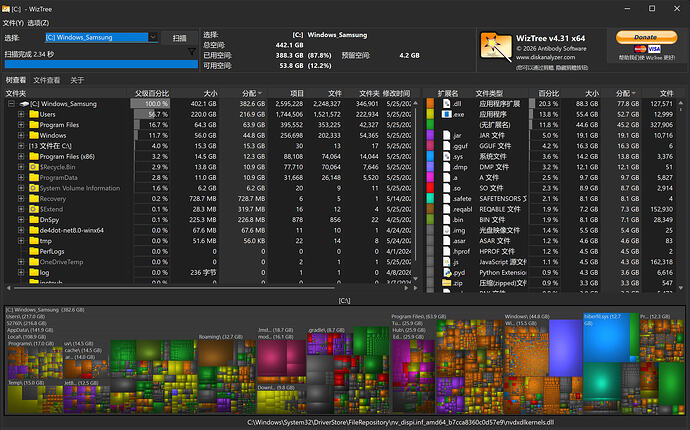
Task: Click the yellow Donate button
Action: [x=646, y=37]
